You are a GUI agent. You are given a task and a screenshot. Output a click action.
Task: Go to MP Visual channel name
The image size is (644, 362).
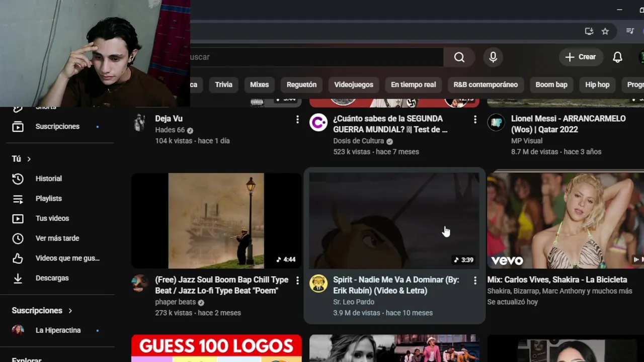[x=527, y=141]
